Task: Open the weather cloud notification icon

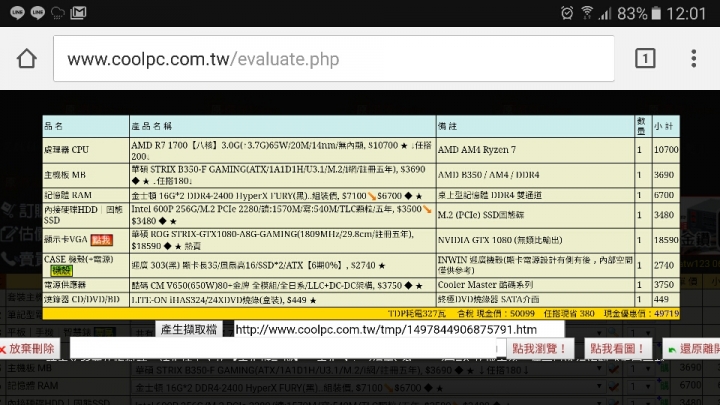Action: [x=58, y=13]
